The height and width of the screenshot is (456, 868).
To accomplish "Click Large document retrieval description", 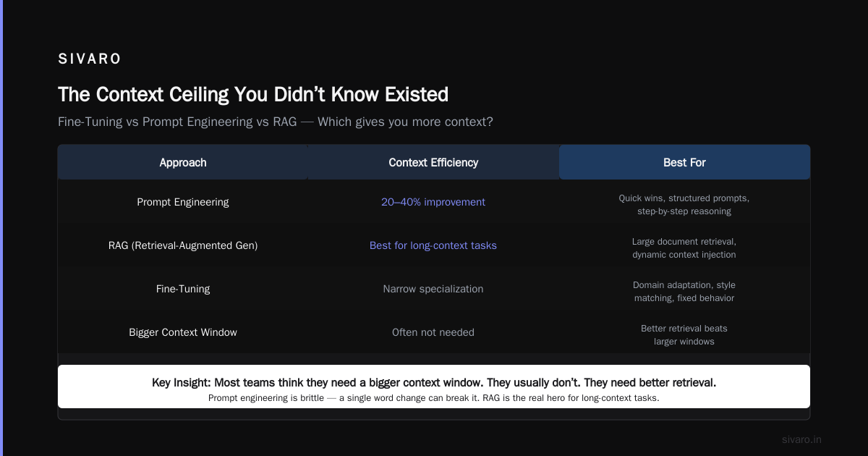I will 684,248.
